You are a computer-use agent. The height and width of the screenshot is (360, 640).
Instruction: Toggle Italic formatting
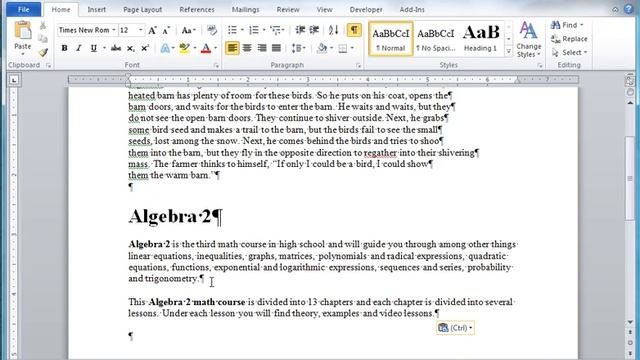[x=79, y=48]
